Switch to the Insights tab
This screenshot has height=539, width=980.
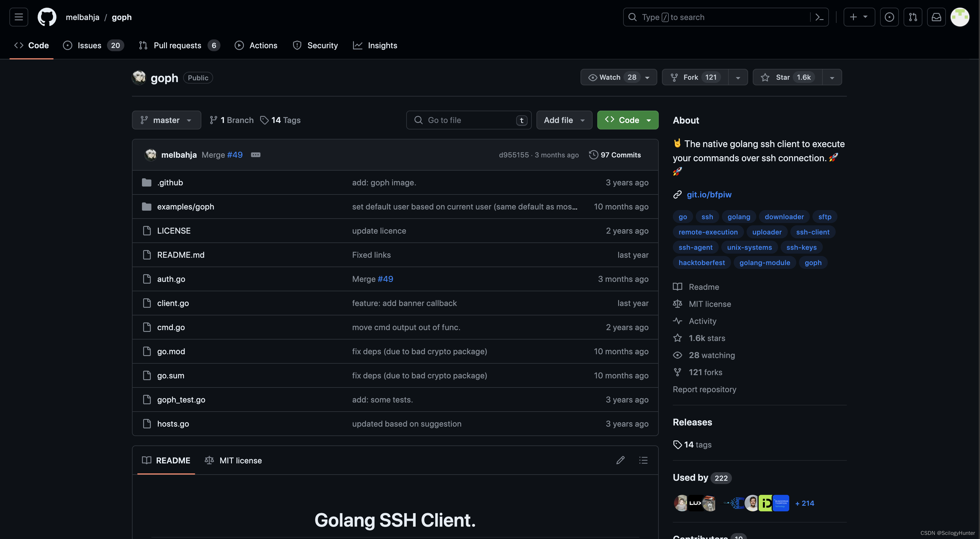pos(375,45)
